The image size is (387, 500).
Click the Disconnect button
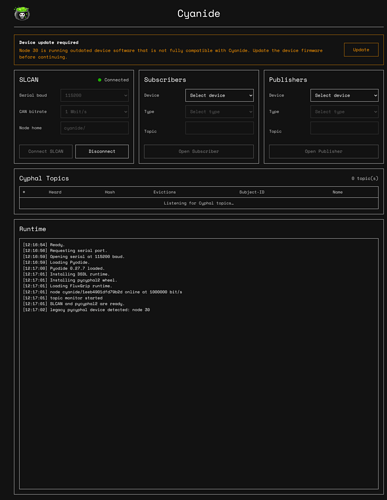(102, 151)
